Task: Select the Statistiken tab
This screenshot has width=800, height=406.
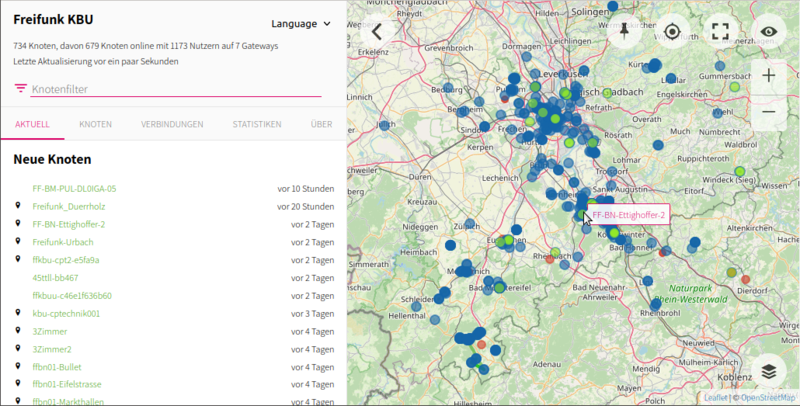Action: pyautogui.click(x=256, y=125)
